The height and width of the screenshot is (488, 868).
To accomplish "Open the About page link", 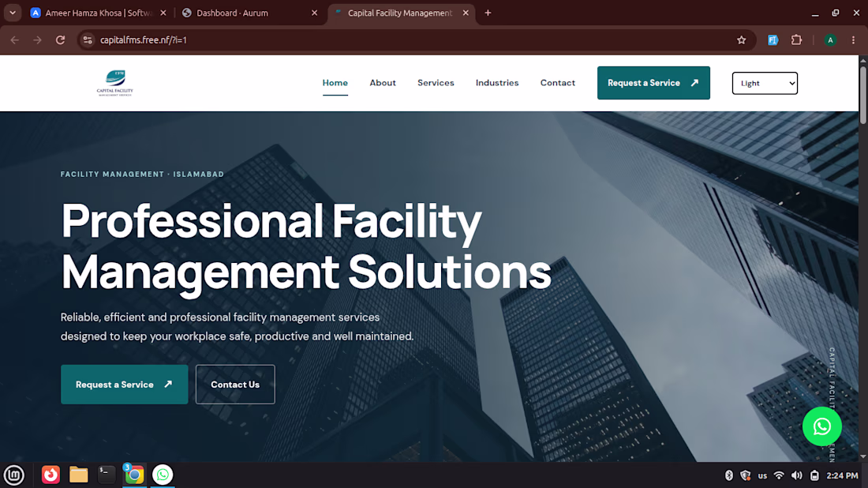I will (383, 83).
